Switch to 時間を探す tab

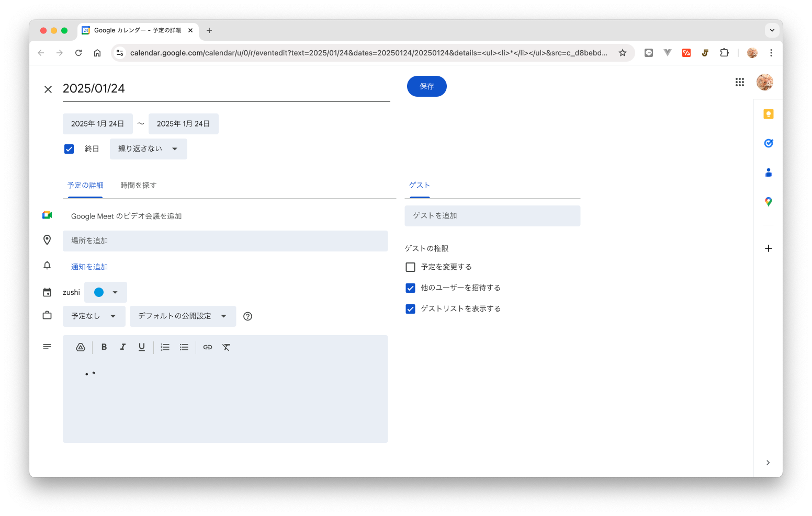139,185
